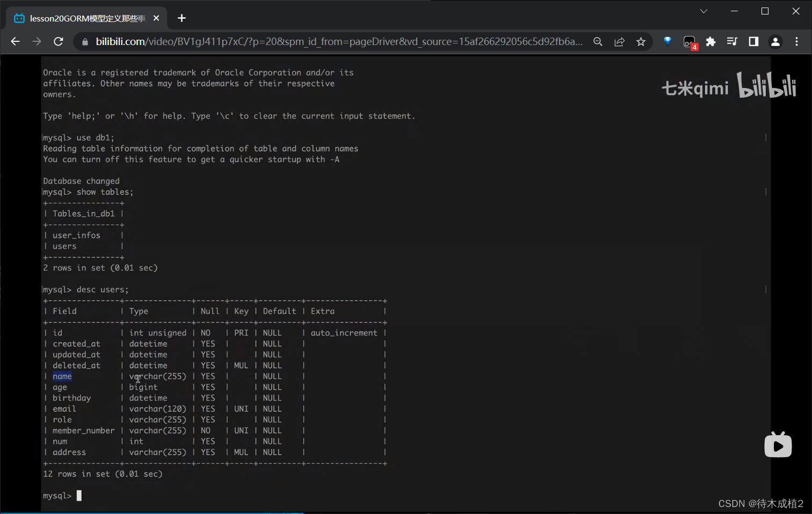
Task: Open the Chrome profile avatar
Action: [775, 41]
